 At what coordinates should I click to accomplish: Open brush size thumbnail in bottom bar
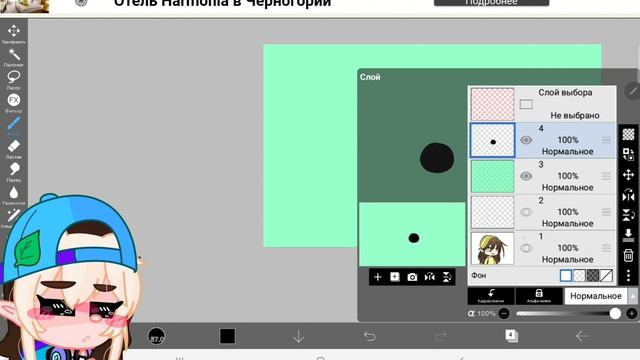(157, 336)
